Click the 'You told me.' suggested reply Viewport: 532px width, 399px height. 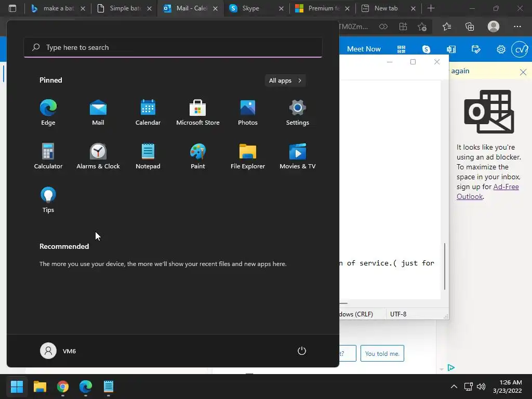[x=382, y=353]
